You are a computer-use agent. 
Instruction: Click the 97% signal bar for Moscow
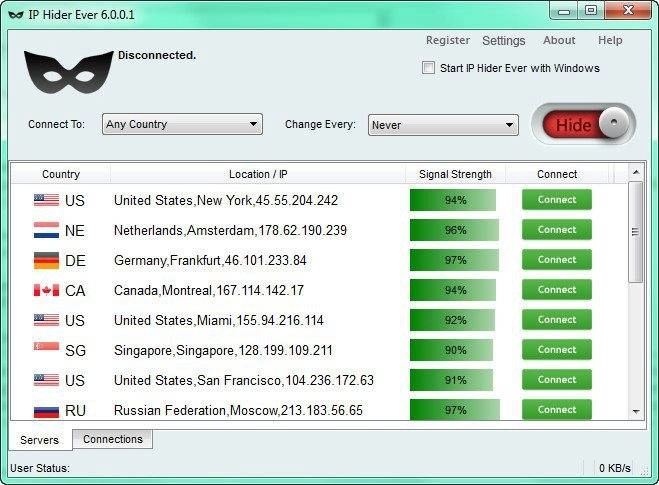click(x=455, y=410)
